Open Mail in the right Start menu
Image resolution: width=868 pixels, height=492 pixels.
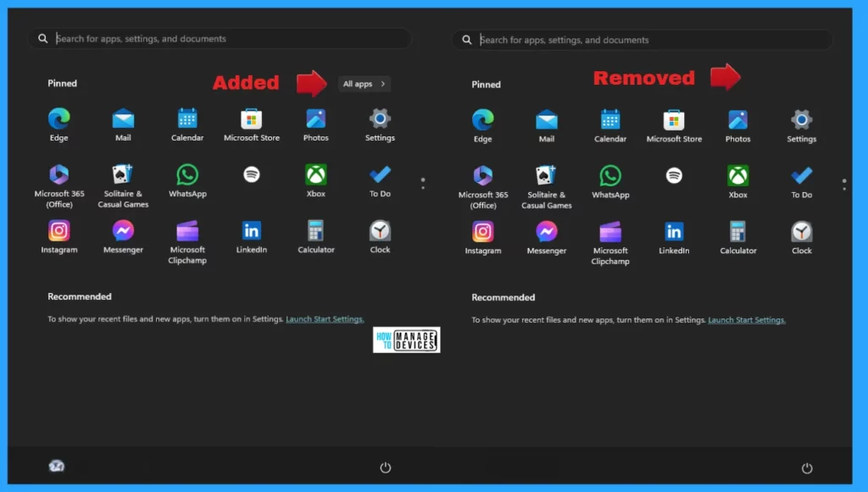click(x=547, y=126)
